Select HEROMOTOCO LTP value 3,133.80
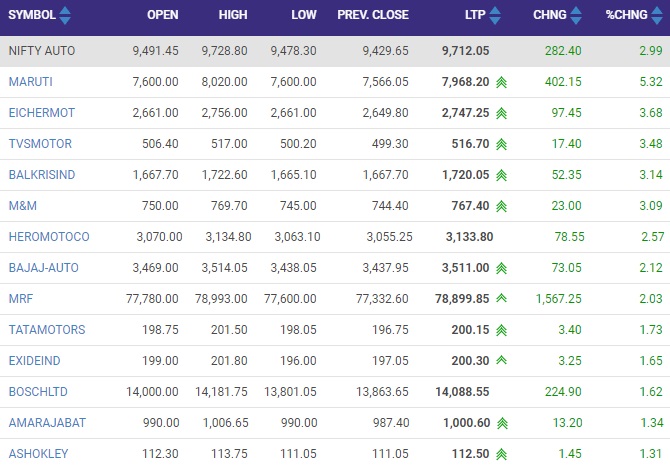The image size is (670, 469). click(470, 237)
